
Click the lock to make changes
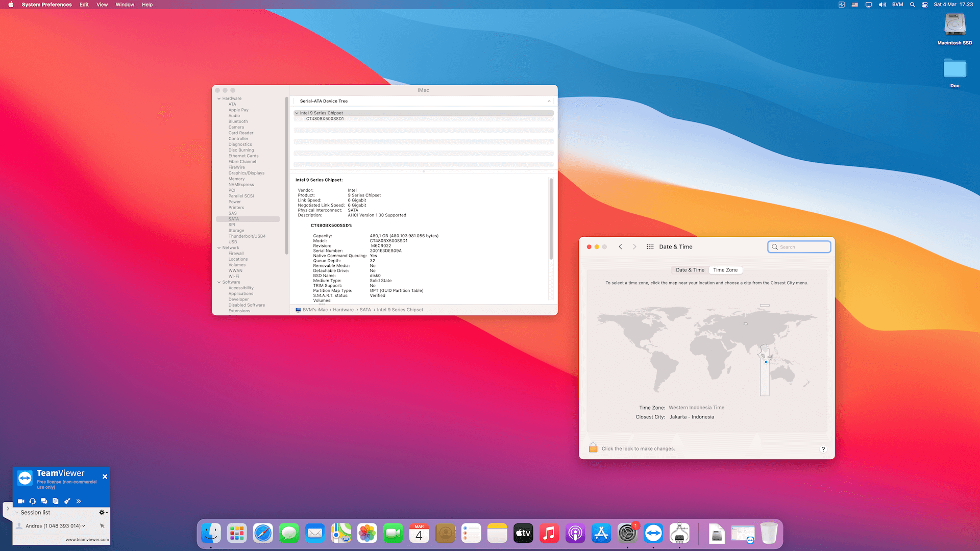point(593,448)
